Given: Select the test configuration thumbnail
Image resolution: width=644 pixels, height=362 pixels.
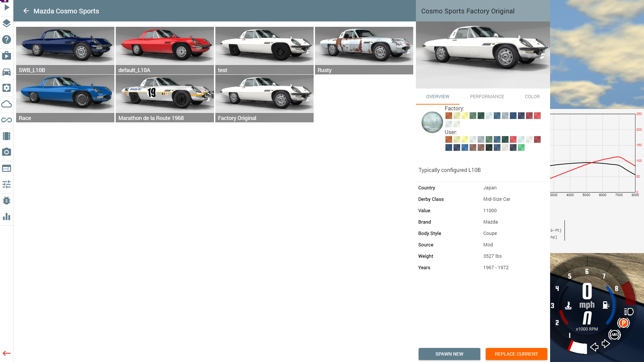Looking at the screenshot, I should coord(264,51).
